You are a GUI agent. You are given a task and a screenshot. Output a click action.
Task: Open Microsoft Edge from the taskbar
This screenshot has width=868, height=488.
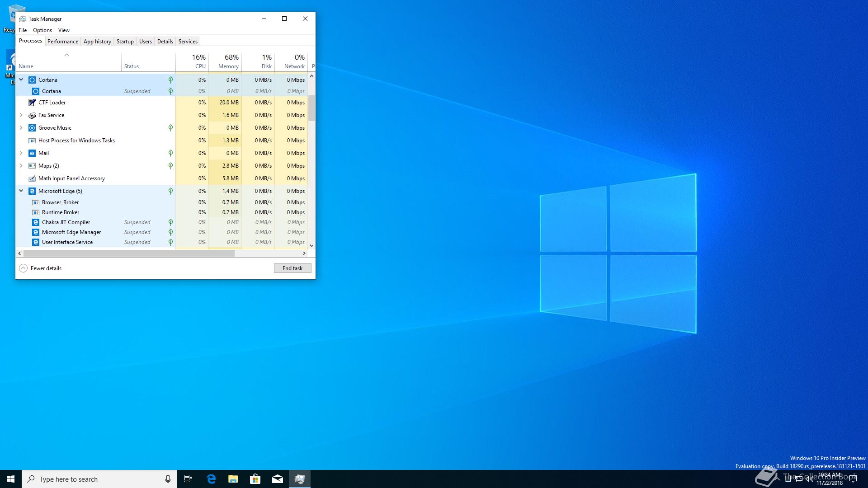(x=211, y=479)
